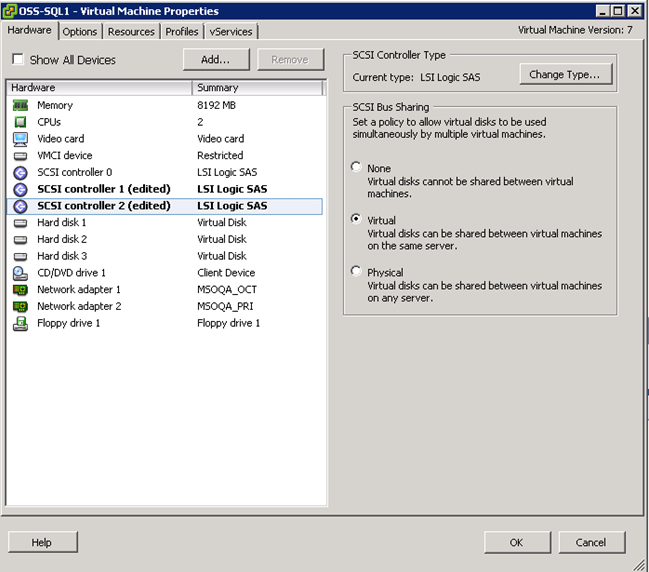Click the Hard disk 3 icon
Image resolution: width=649 pixels, height=572 pixels.
point(20,257)
